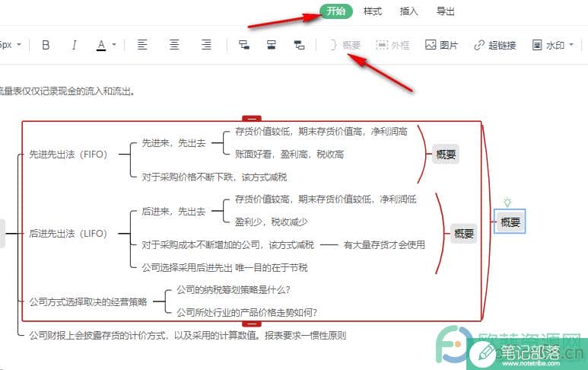Image resolution: width=588 pixels, height=370 pixels.
Task: Apply font color with the A icon
Action: (101, 46)
